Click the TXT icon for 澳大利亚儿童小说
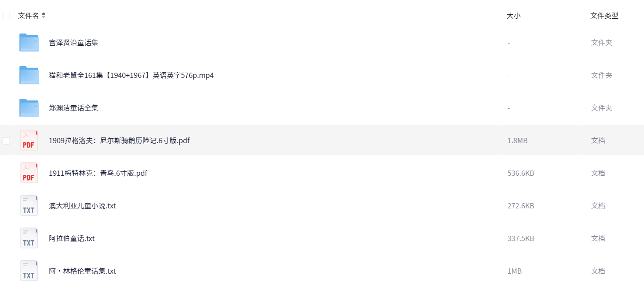Image resolution: width=644 pixels, height=288 pixels. pyautogui.click(x=29, y=206)
